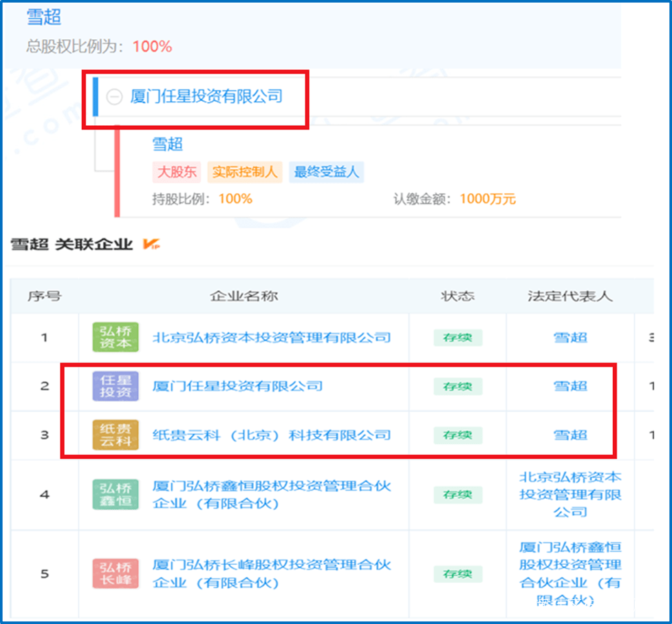Image resolution: width=672 pixels, height=624 pixels.
Task: Open 厦门弘桥长峰股权投资管理合伙企业 link
Action: point(272,574)
